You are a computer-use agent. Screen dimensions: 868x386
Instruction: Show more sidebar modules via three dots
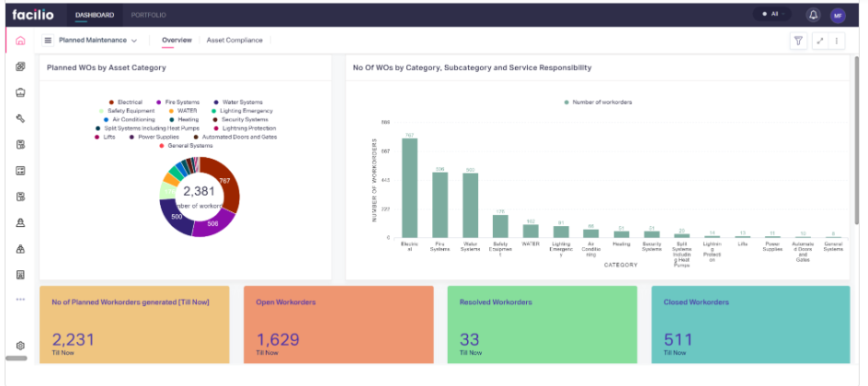click(20, 300)
